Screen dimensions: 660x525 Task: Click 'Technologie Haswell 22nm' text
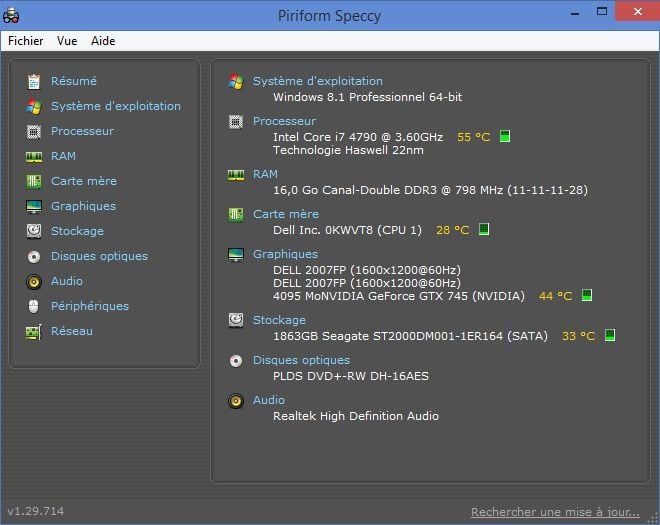tap(348, 150)
